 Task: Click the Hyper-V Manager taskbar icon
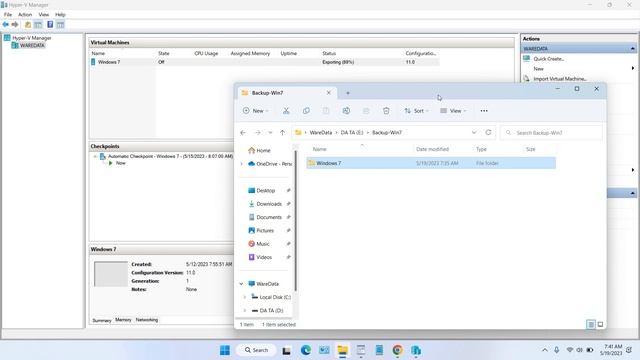click(416, 350)
